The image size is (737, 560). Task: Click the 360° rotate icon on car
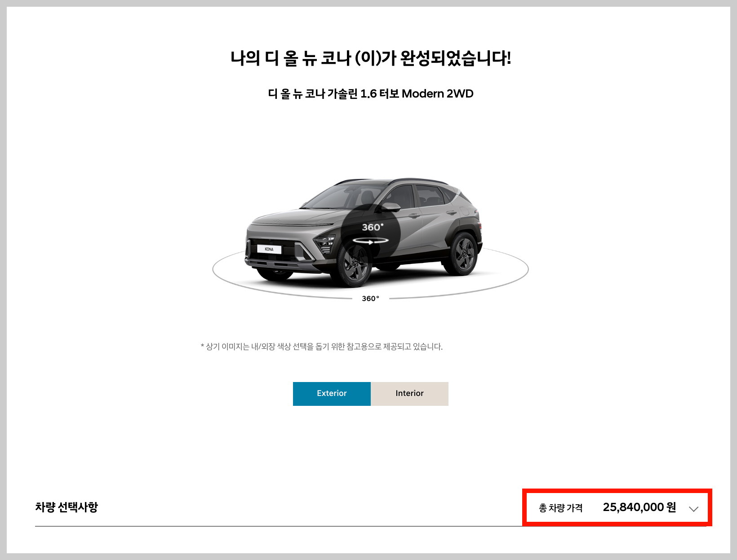pos(370,234)
